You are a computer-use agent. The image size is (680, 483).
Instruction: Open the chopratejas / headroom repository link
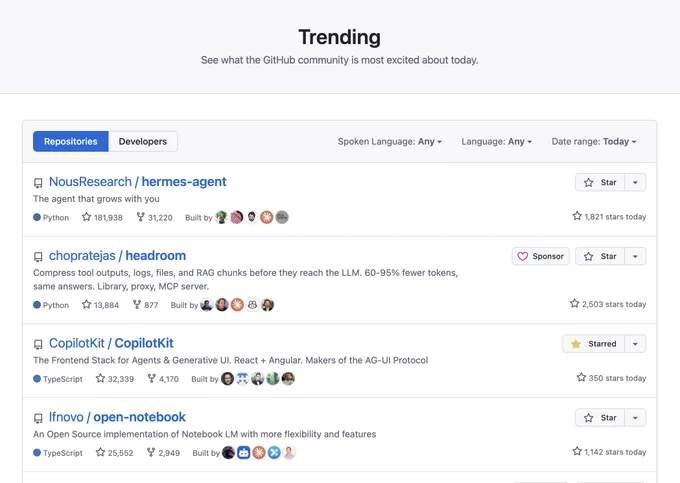tap(117, 256)
